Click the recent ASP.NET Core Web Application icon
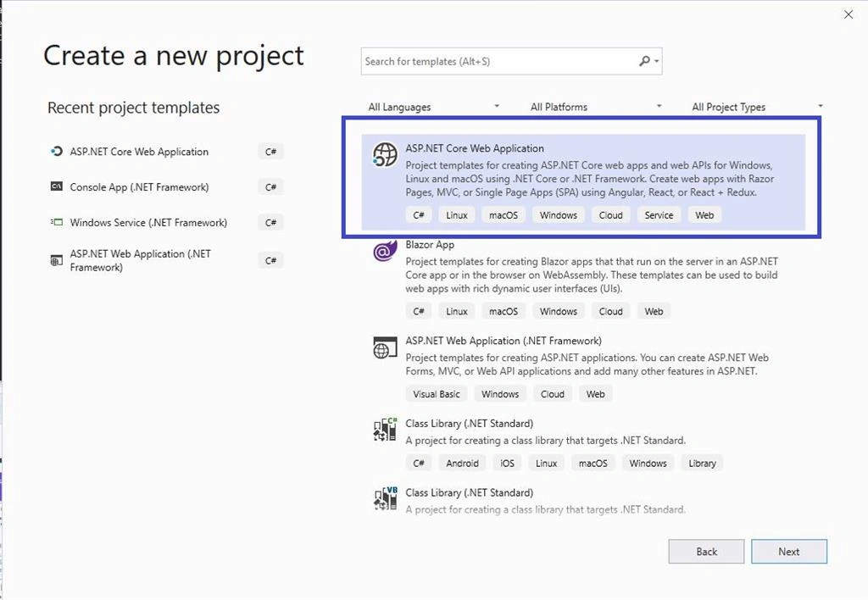 coord(57,151)
